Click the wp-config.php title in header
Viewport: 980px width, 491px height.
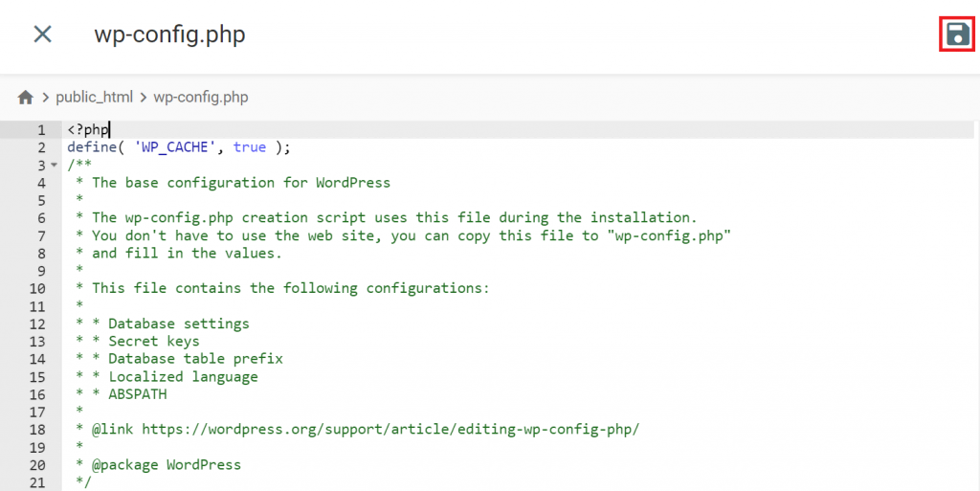tap(169, 34)
